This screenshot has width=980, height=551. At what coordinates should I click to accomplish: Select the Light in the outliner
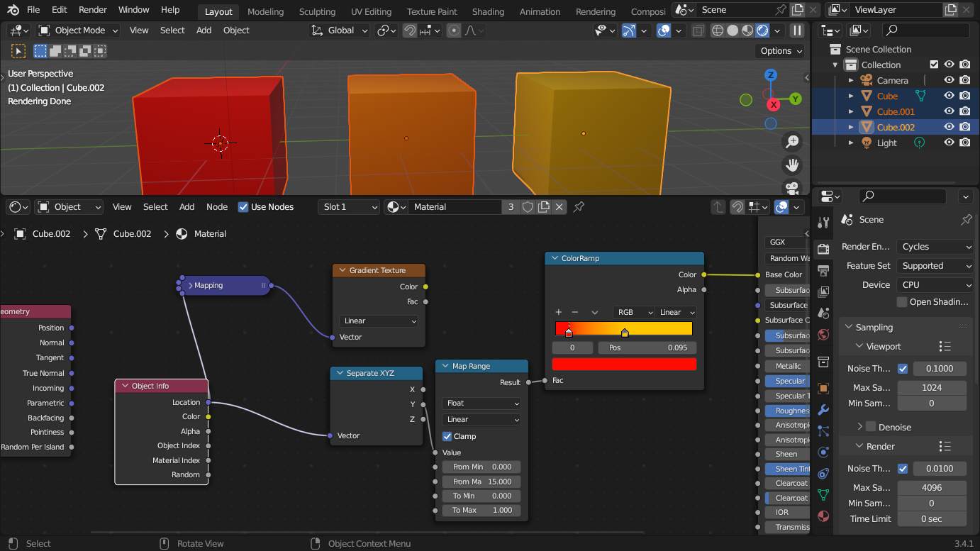click(886, 143)
